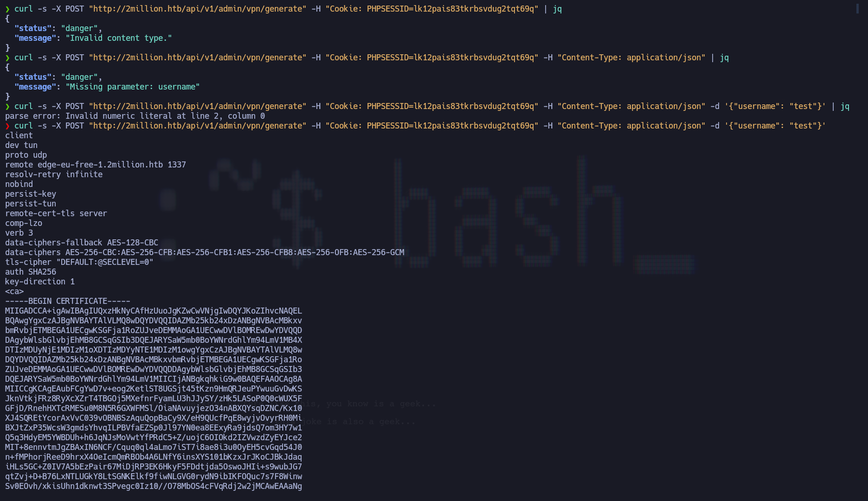Select the "Missing parameter: username" message
Screen dimensions: 868x501
[132, 87]
